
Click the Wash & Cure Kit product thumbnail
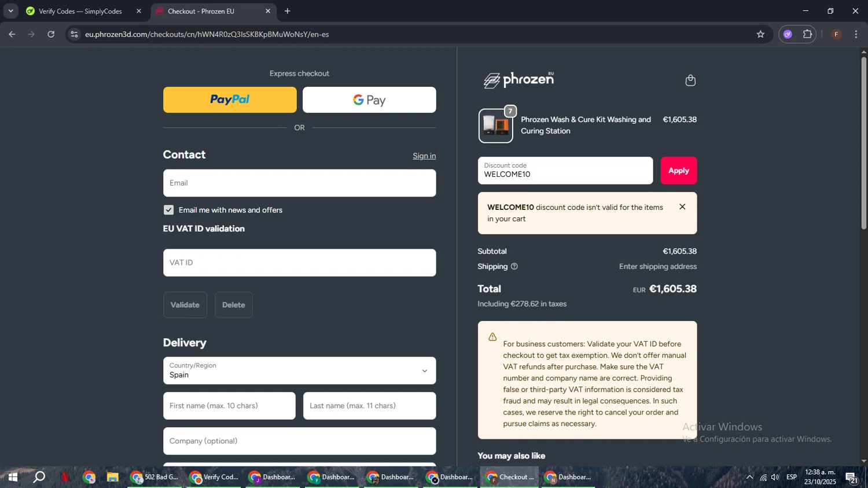[495, 125]
